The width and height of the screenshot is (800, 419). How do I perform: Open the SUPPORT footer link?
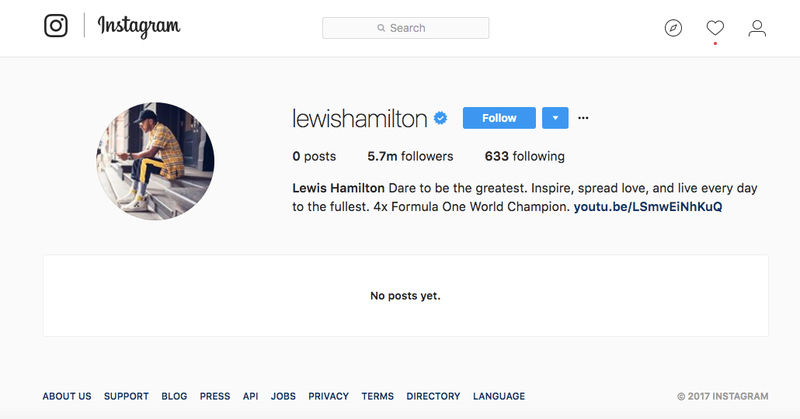click(x=127, y=396)
